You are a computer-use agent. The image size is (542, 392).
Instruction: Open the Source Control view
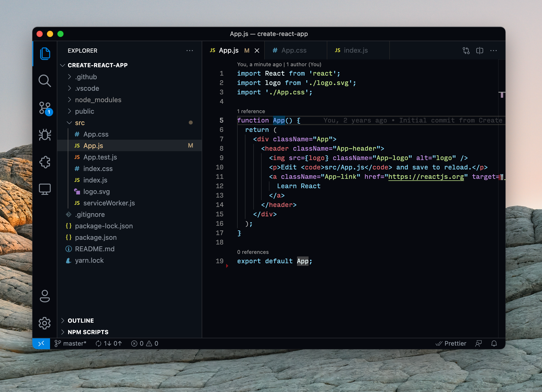click(x=45, y=108)
